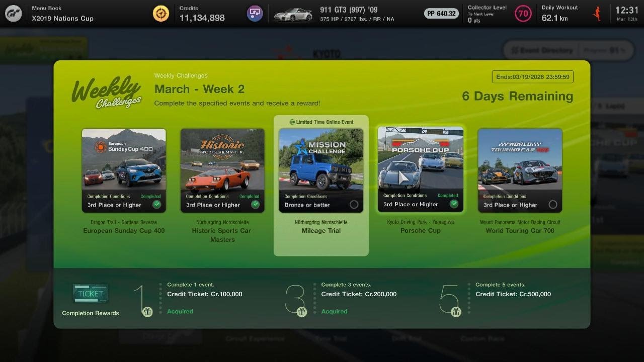The image size is (644, 362).
Task: Click the Event Directory button behind dialog
Action: [542, 50]
